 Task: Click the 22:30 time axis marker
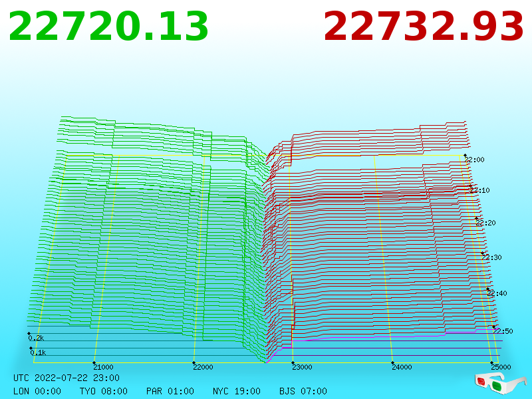pyautogui.click(x=491, y=257)
